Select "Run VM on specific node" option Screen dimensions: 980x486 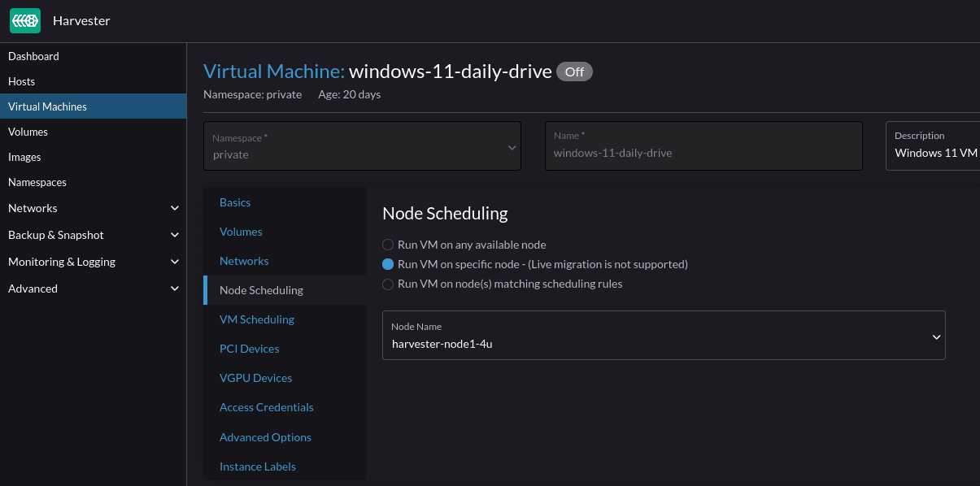coord(387,264)
